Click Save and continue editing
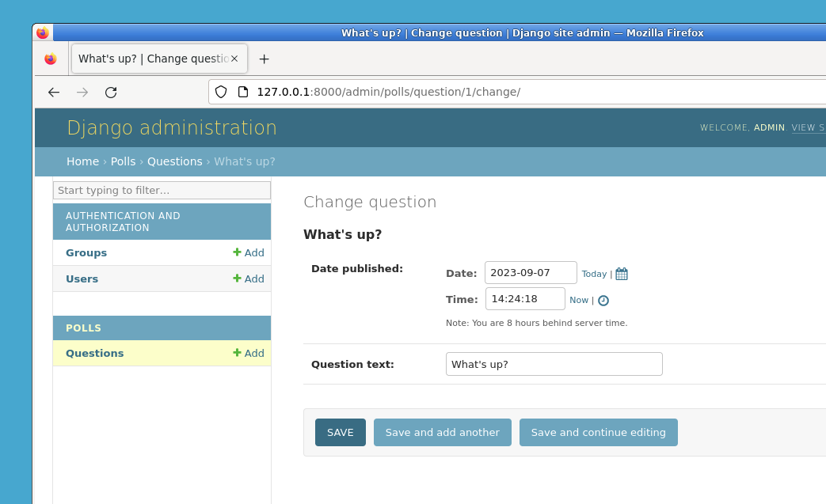 click(598, 432)
